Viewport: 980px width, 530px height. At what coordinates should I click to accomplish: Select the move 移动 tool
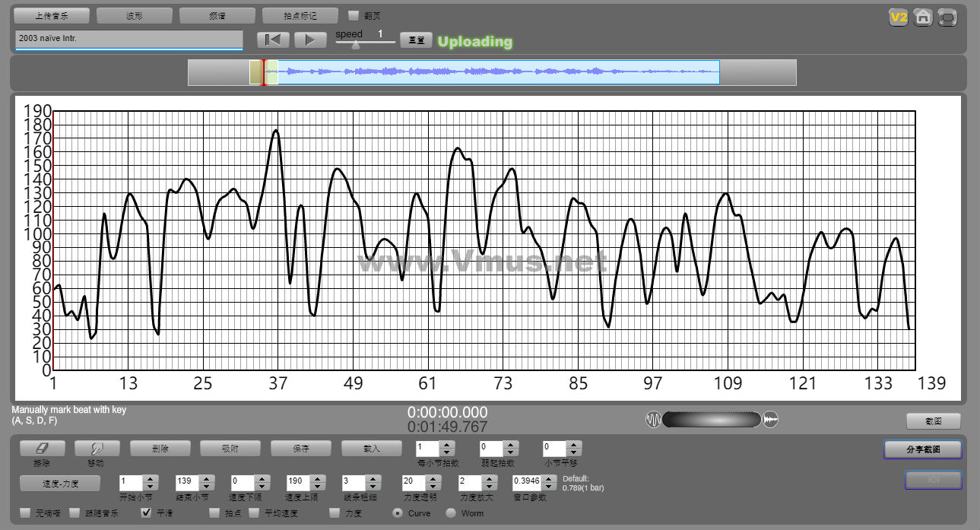(97, 449)
